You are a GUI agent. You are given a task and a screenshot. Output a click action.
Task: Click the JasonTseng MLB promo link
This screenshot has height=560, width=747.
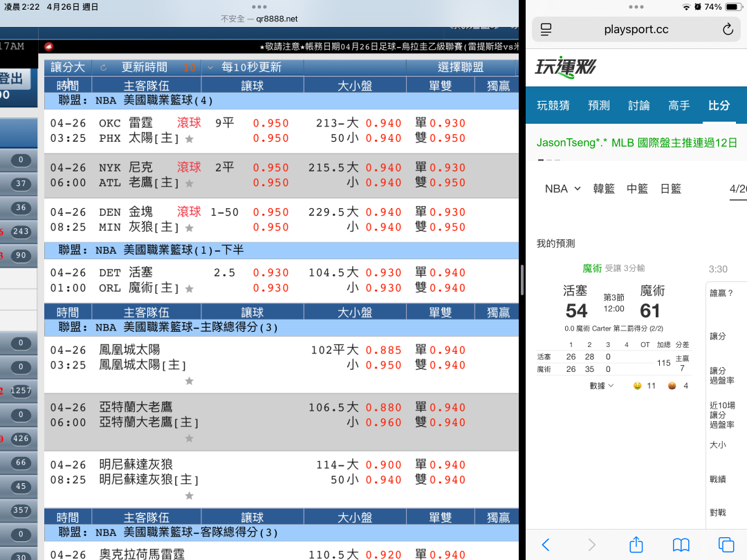[x=636, y=143]
